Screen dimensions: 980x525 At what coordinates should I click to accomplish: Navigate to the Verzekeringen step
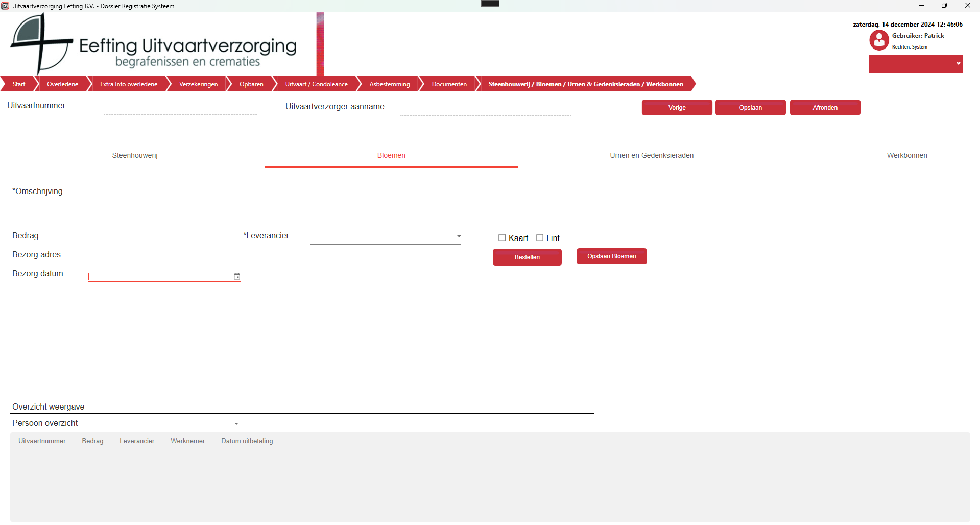198,84
